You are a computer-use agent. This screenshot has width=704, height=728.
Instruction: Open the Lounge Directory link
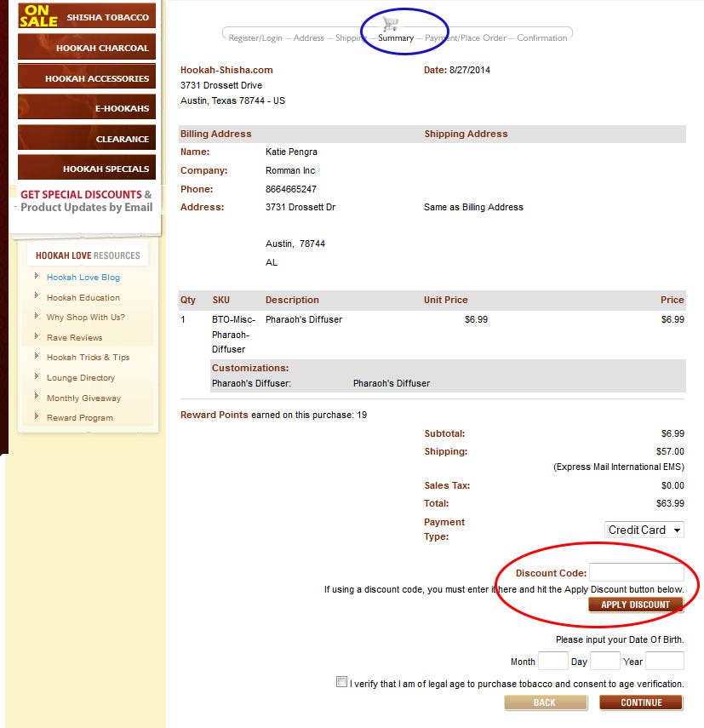80,377
